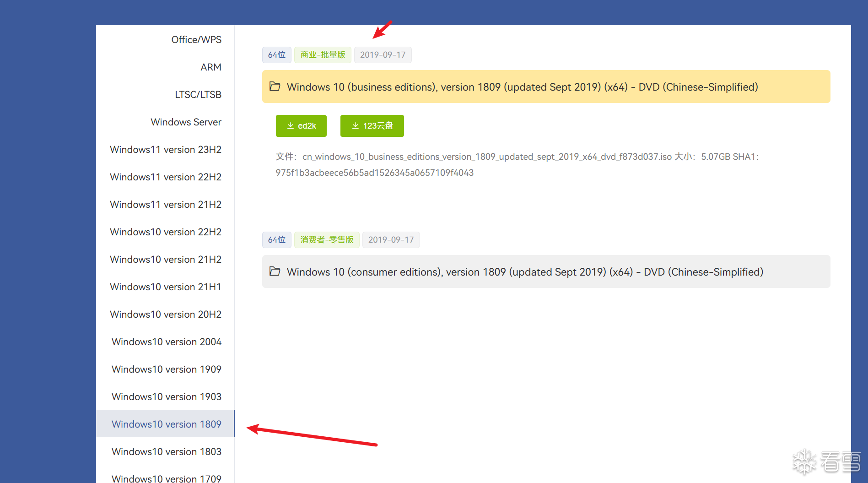Collapse the Windows 10 business editions entry
Screen dimensions: 868x483
click(x=522, y=87)
